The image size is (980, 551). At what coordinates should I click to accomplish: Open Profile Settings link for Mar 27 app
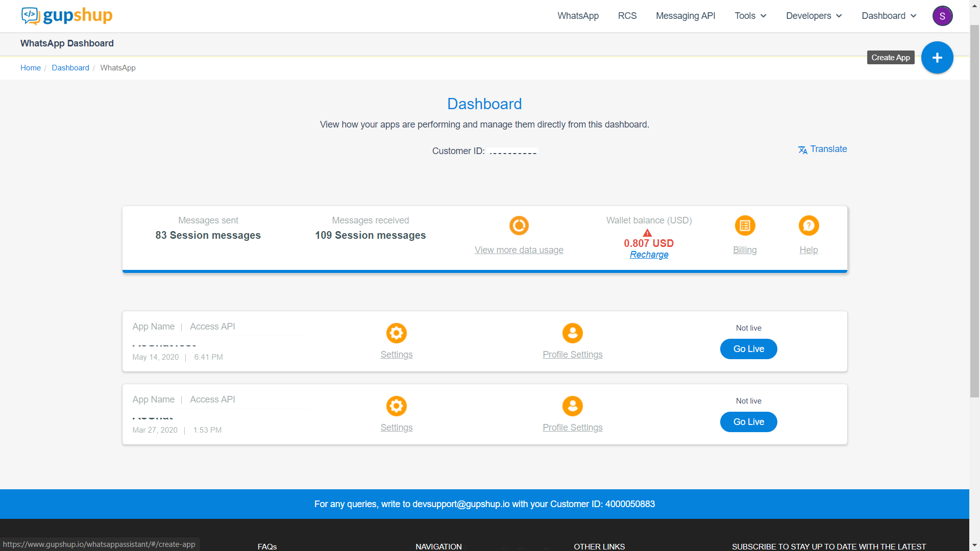pos(573,428)
